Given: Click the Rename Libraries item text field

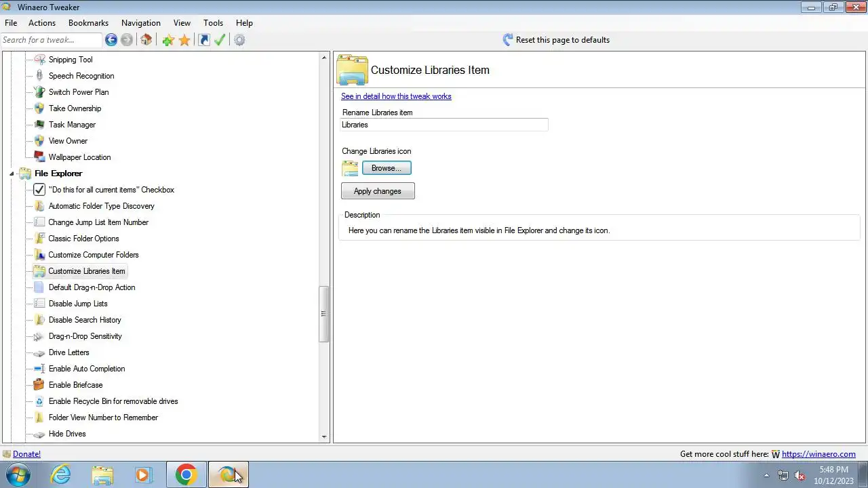Looking at the screenshot, I should click(444, 125).
